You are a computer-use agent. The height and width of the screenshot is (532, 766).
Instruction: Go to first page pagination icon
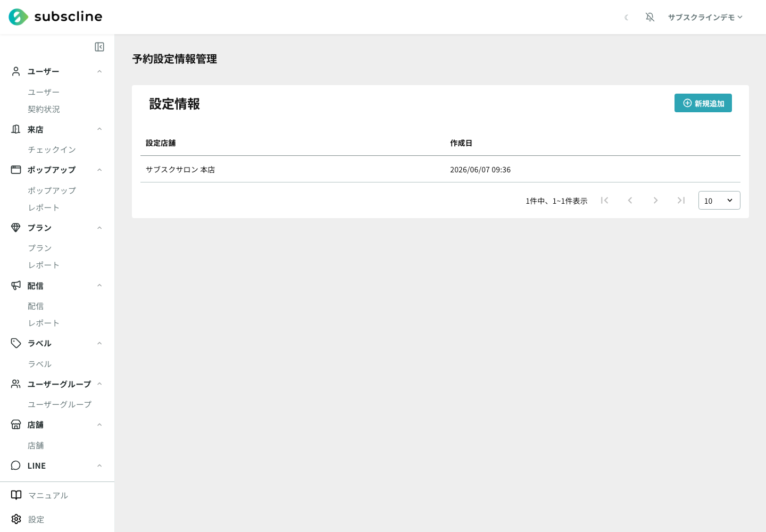click(x=604, y=200)
